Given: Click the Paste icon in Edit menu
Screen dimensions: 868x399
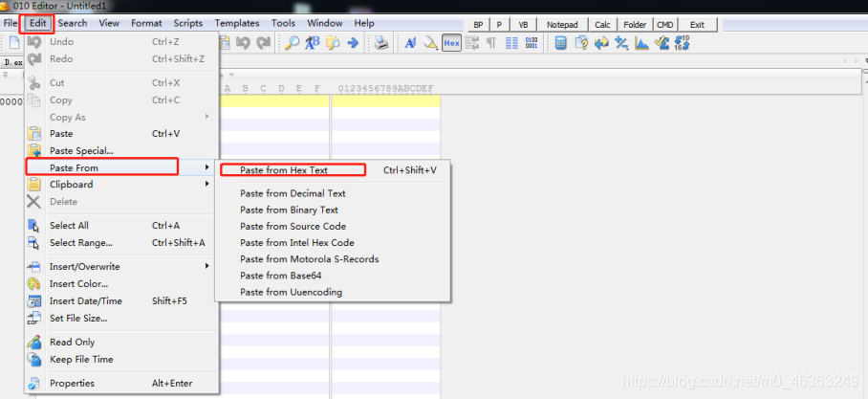Looking at the screenshot, I should coord(34,134).
